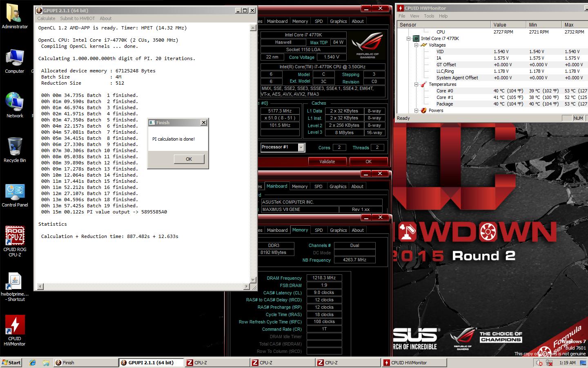Click the HWMonitor window title bar icon
588x368 pixels.
click(x=401, y=8)
